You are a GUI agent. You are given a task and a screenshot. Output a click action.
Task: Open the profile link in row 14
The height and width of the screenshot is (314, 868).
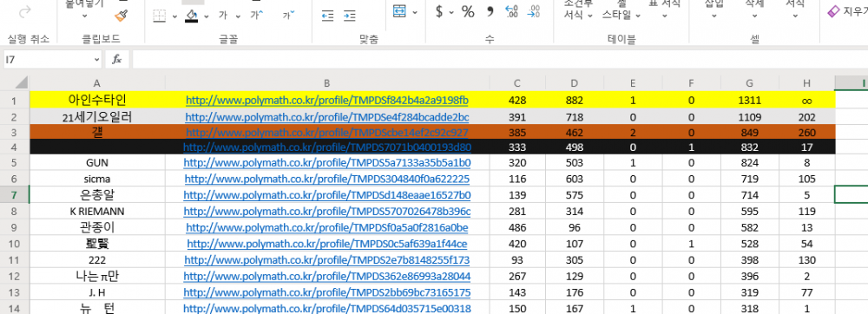point(327,309)
